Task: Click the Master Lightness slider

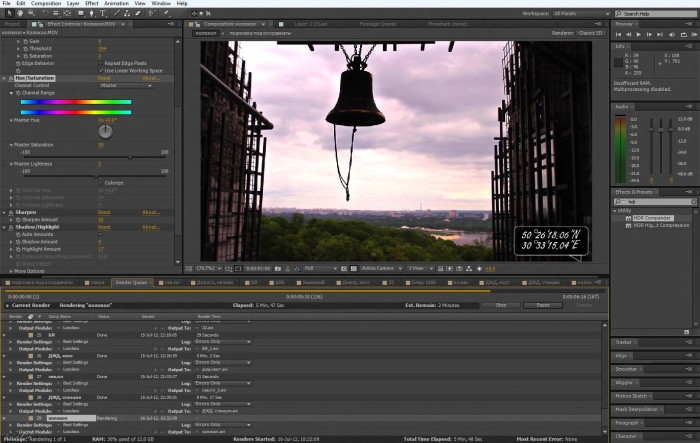Action: coord(95,176)
